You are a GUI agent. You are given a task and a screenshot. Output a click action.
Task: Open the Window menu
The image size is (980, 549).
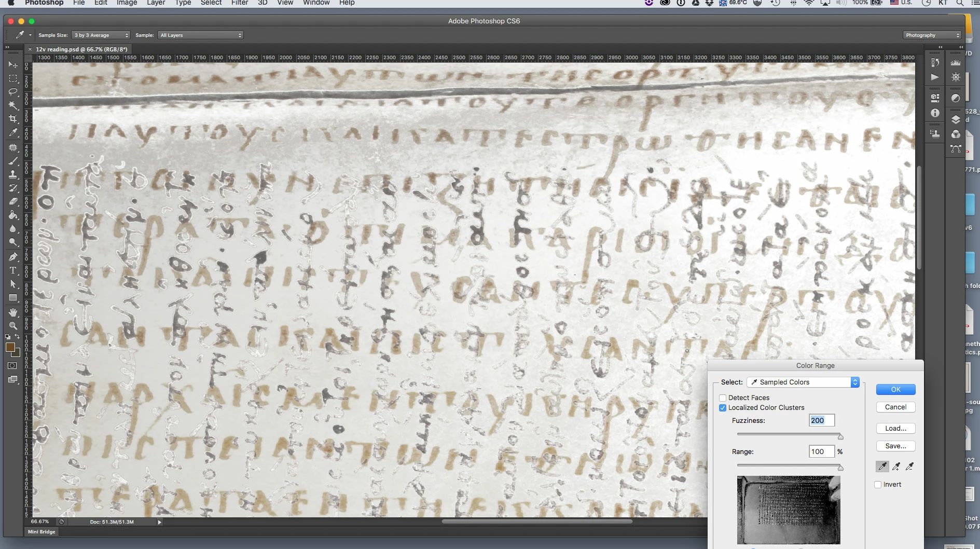click(x=316, y=3)
